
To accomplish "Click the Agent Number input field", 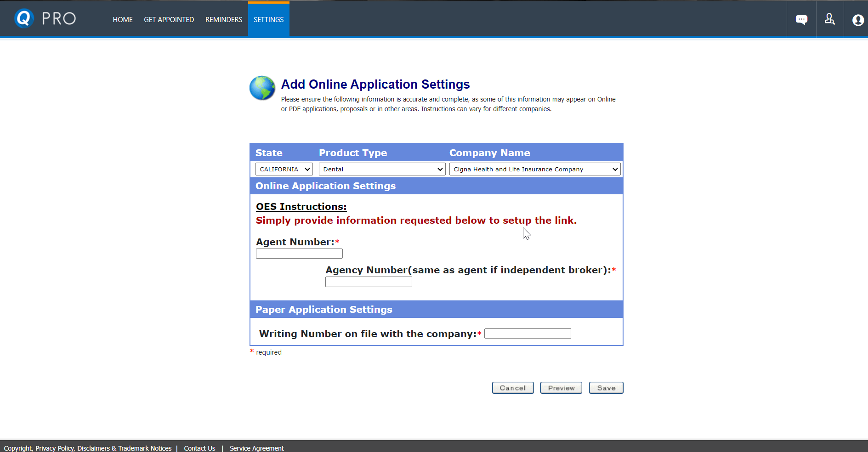I will coord(299,254).
